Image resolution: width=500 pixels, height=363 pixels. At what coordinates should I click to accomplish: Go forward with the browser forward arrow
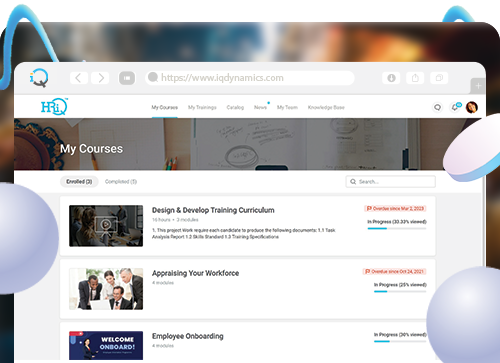100,78
